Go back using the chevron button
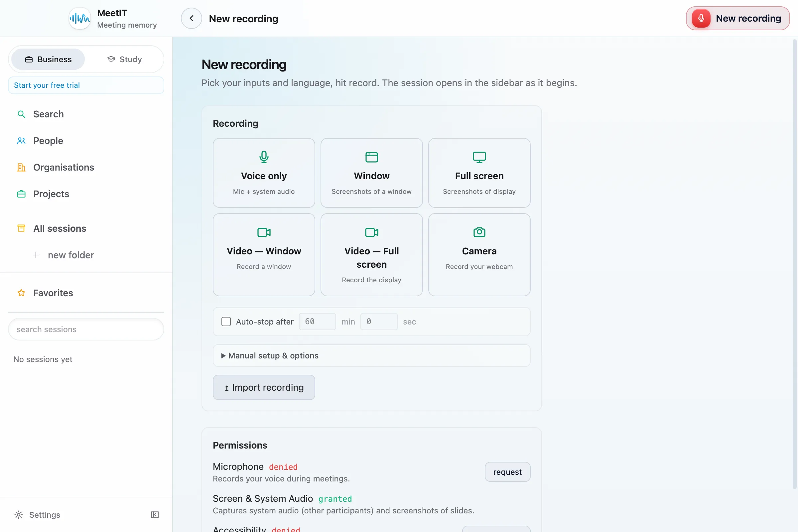Viewport: 798px width, 532px height. coord(192,18)
